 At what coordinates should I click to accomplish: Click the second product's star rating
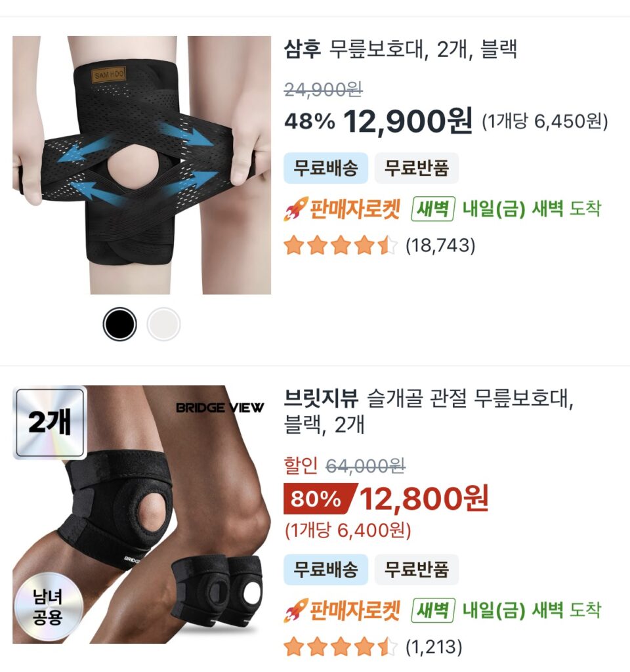(x=341, y=646)
